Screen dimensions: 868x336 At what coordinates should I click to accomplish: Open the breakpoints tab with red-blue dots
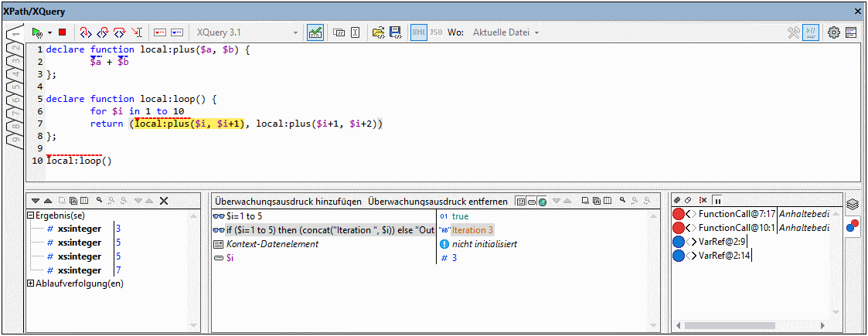(x=853, y=226)
